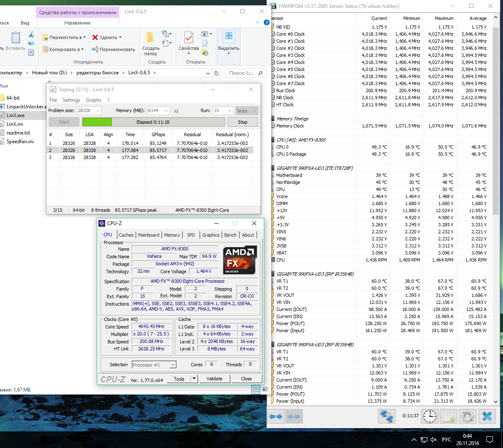Click the search magnifier in Explorer

(260, 73)
